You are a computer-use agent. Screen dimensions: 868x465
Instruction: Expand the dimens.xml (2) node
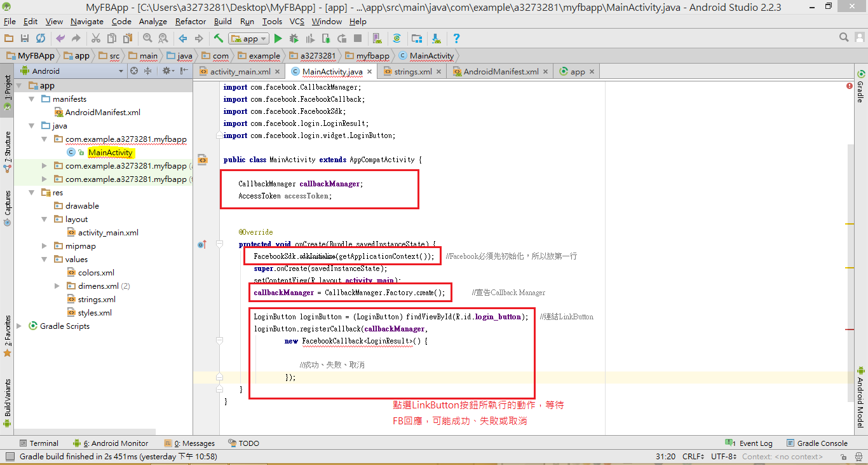click(x=57, y=286)
